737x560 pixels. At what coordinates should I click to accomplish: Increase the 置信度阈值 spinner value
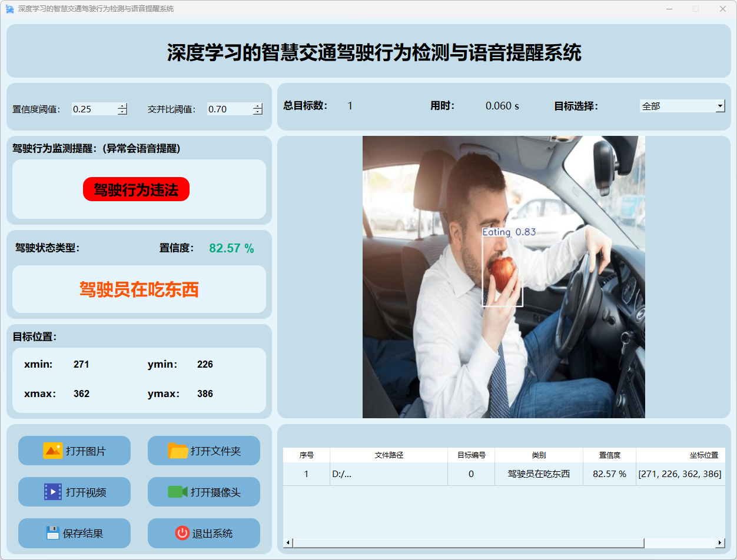[122, 106]
